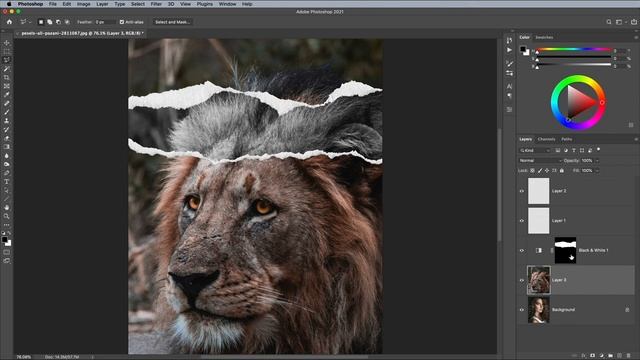Select the Hand tool
This screenshot has height=360, width=640.
[x=7, y=208]
